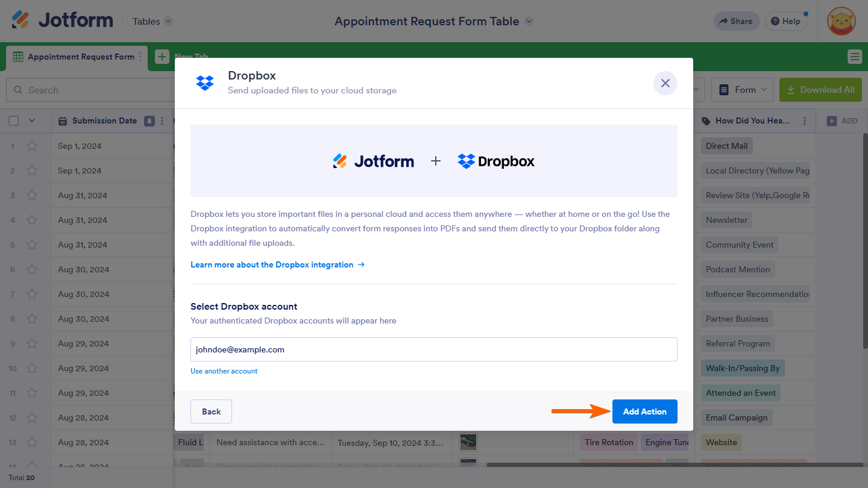
Task: Open Appointment Request Form tab options menu
Action: [x=140, y=57]
